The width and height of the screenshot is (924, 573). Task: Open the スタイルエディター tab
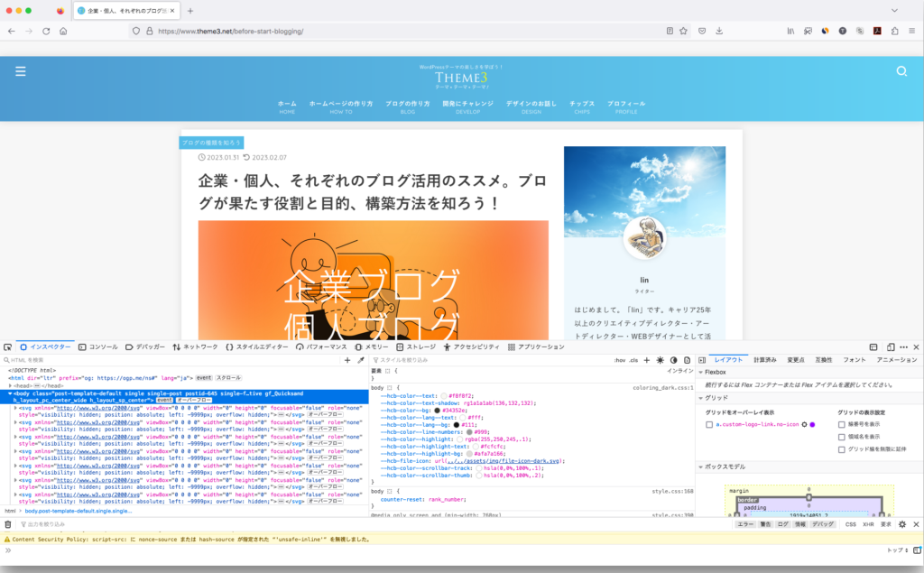point(257,347)
